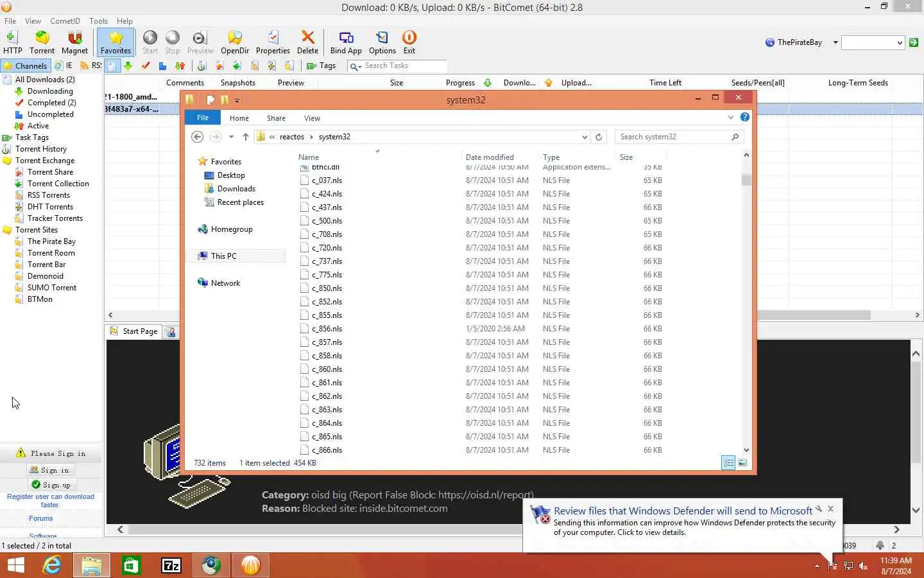924x578 pixels.
Task: Open the File menu in BitComet
Action: pyautogui.click(x=10, y=21)
